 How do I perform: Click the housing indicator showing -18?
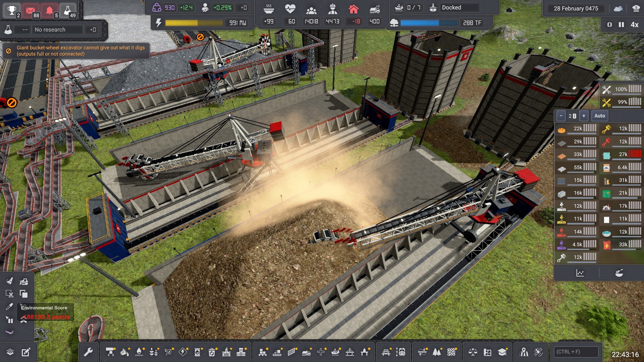[354, 15]
